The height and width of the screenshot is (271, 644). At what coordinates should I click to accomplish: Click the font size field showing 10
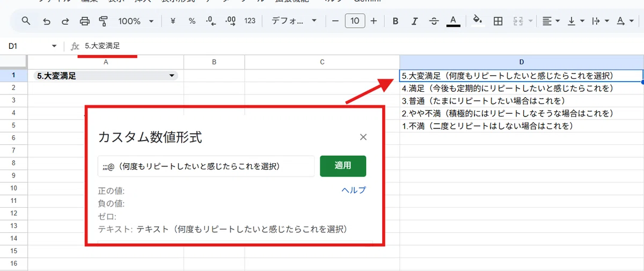[x=355, y=21]
